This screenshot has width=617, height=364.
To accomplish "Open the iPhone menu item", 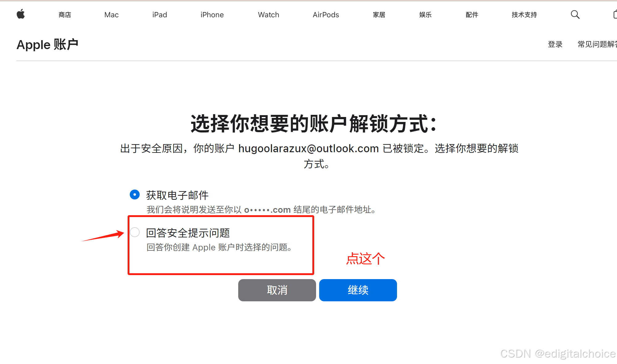I will [x=212, y=15].
